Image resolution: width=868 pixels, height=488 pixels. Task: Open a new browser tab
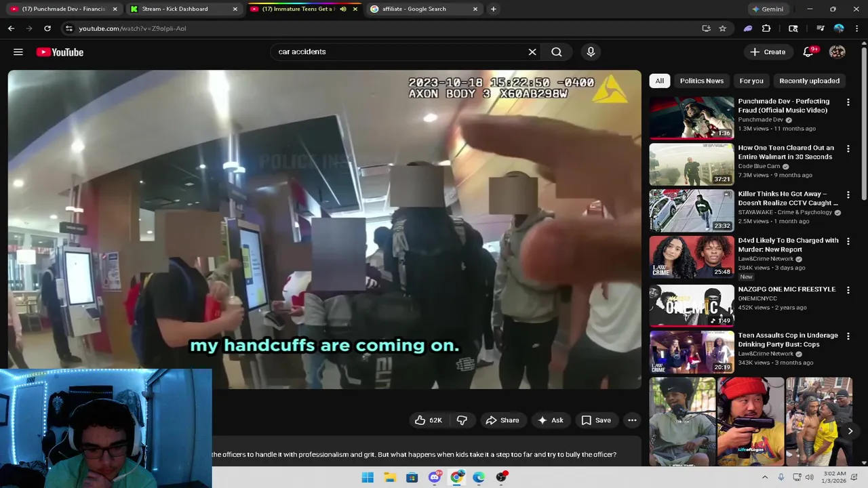click(493, 9)
